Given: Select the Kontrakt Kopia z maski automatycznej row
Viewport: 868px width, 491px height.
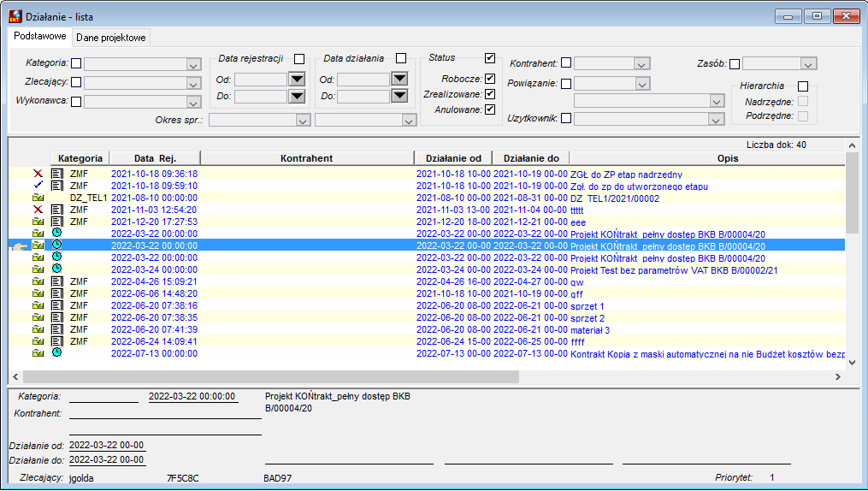Looking at the screenshot, I should [x=427, y=354].
